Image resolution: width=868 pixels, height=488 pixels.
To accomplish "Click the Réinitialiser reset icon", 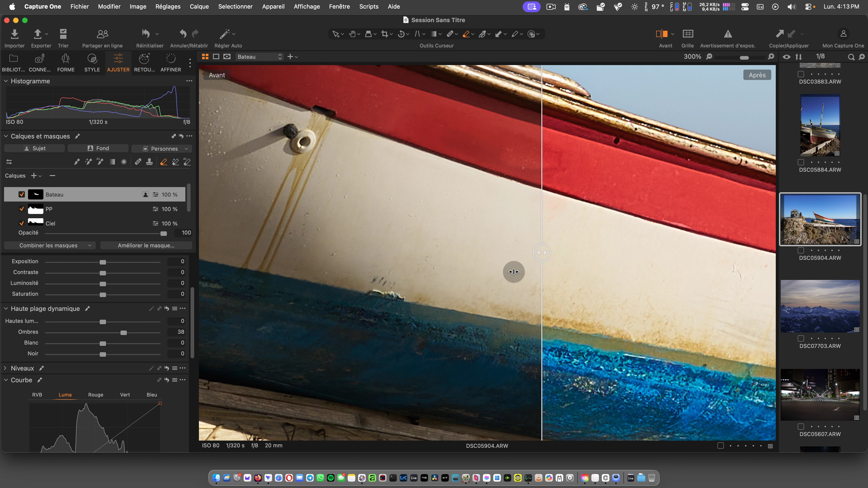I will tap(146, 34).
